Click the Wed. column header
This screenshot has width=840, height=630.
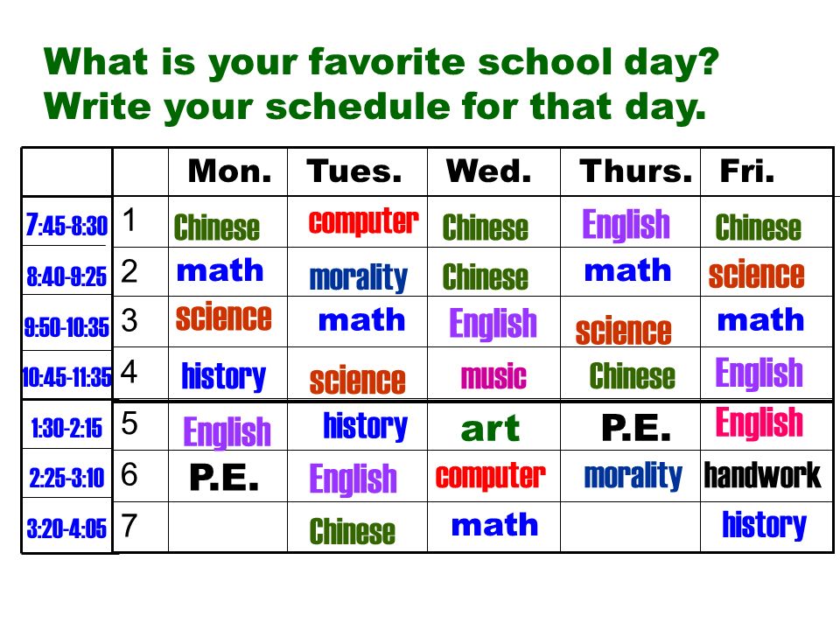[x=488, y=171]
